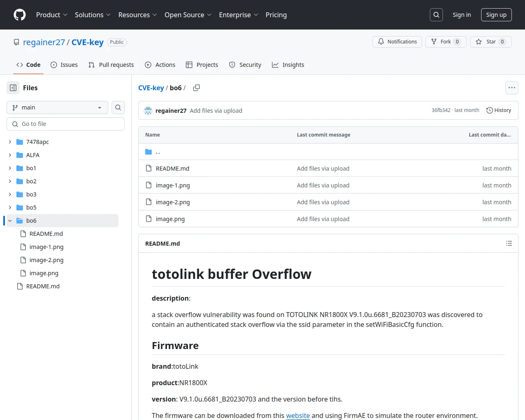This screenshot has height=420, width=525.
Task: Open commit History
Action: point(499,110)
